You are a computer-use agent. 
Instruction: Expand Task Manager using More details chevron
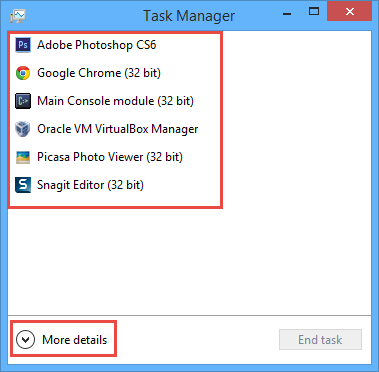pos(25,340)
